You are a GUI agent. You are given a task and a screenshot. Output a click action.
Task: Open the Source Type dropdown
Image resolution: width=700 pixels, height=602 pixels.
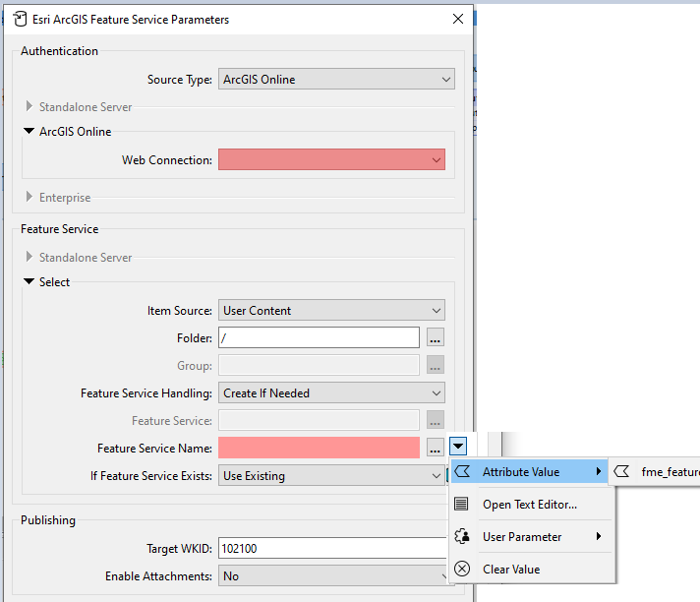336,79
